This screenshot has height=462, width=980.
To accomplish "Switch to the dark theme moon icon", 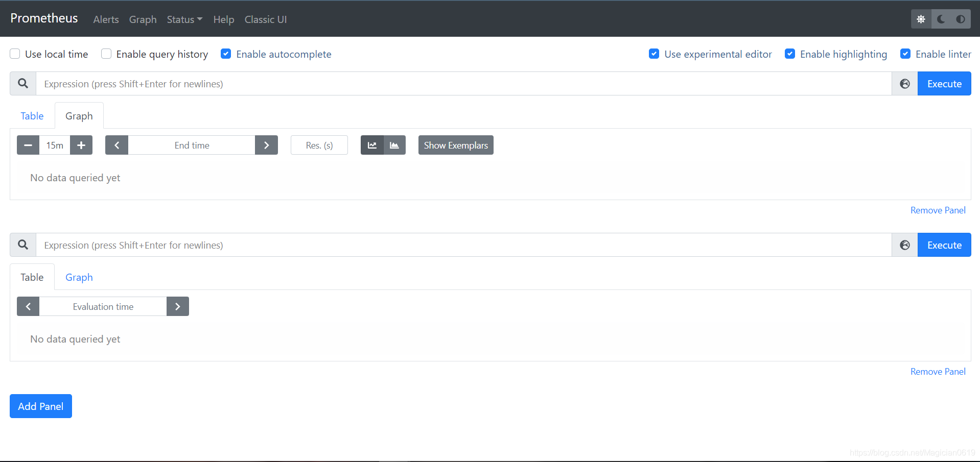I will pos(941,19).
